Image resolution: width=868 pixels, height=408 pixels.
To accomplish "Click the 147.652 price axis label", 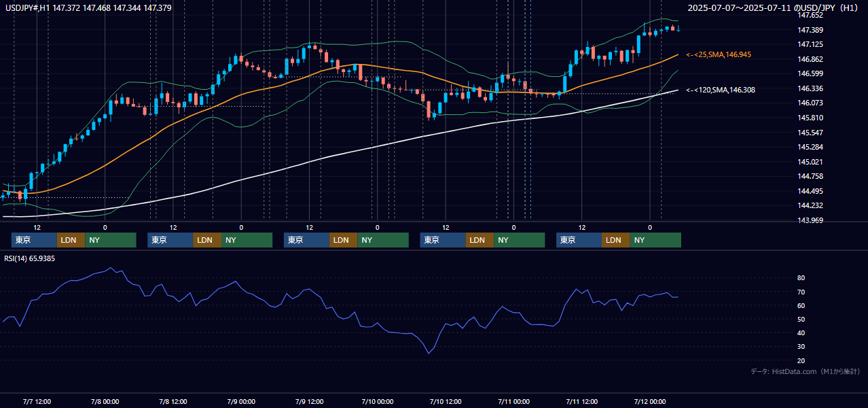I will (811, 15).
